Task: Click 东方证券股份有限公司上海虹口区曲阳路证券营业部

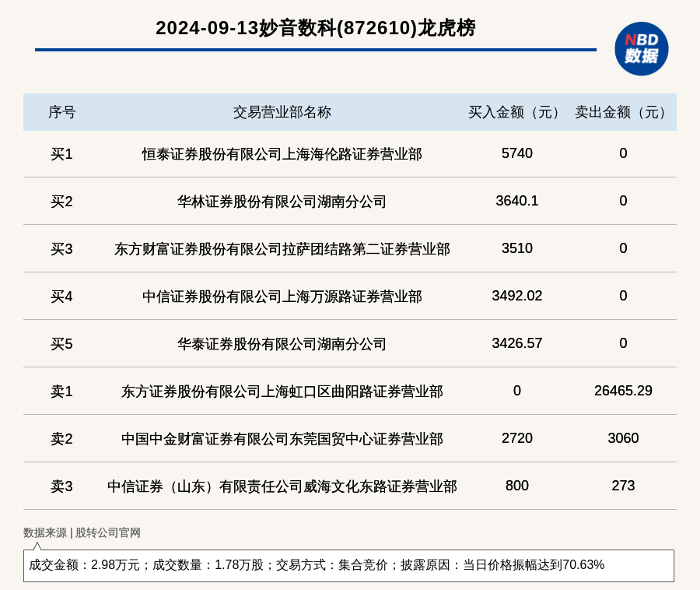Action: 282,392
